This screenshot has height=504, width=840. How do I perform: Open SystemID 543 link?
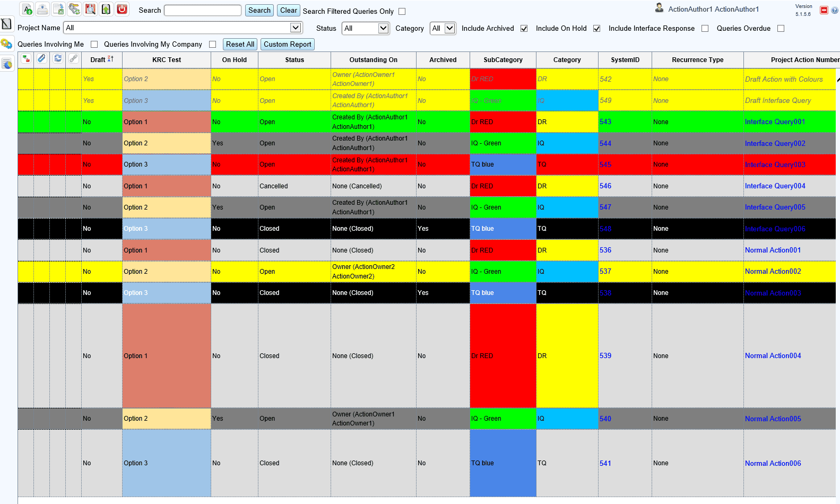click(605, 122)
